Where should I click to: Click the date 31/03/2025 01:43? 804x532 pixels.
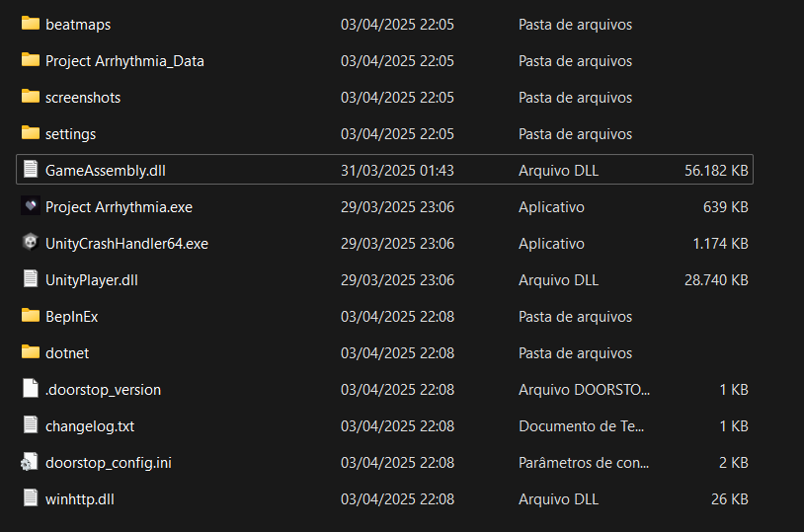click(397, 170)
